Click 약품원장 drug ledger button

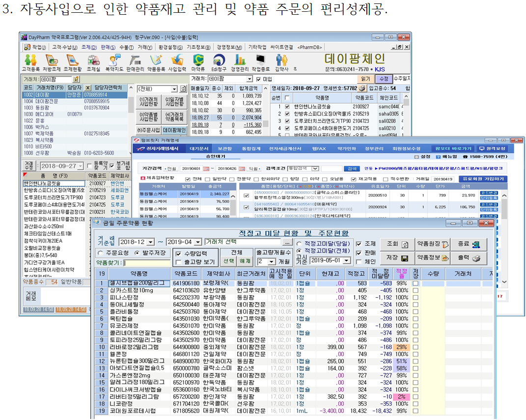pyautogui.click(x=432, y=244)
